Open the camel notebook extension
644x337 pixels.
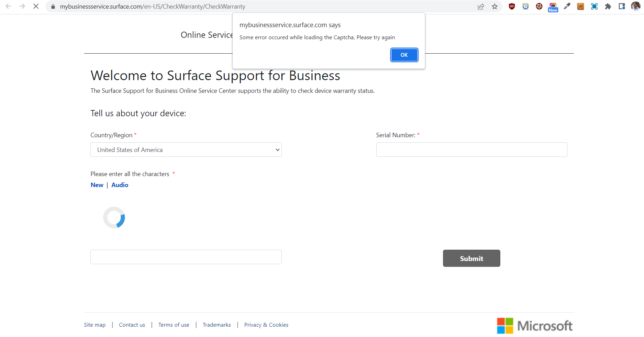point(580,6)
